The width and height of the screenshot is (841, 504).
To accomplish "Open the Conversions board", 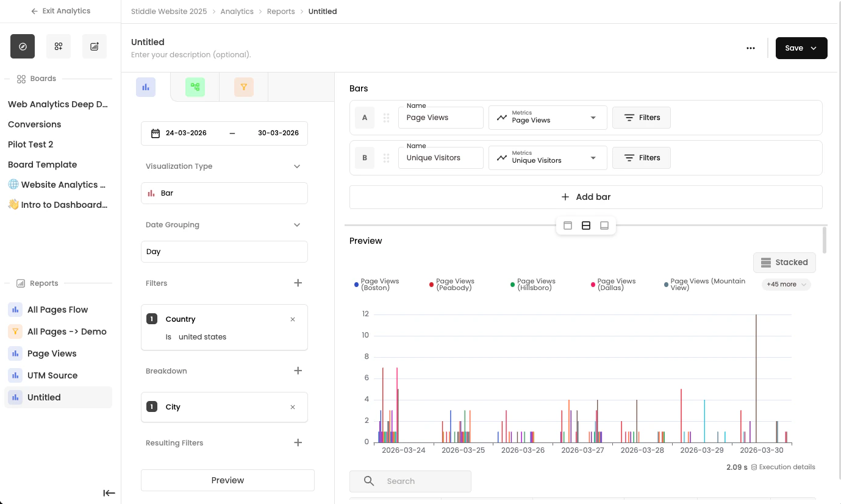I will (x=35, y=124).
